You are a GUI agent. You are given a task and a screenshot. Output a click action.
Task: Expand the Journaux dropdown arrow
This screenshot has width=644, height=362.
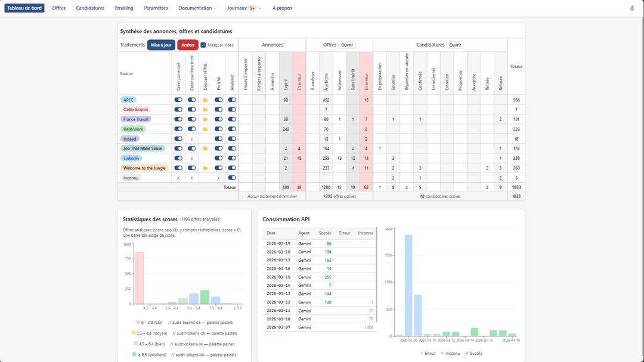260,8
